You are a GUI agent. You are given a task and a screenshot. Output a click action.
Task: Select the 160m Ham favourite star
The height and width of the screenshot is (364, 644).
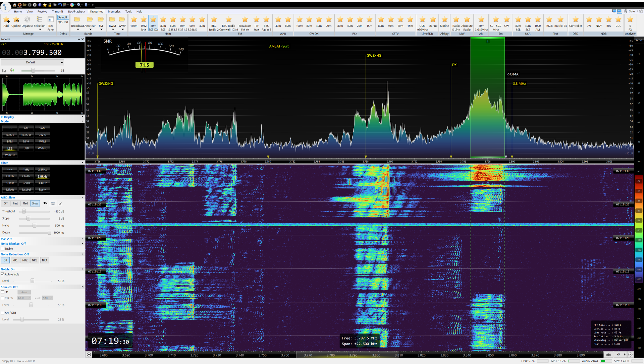tap(134, 20)
